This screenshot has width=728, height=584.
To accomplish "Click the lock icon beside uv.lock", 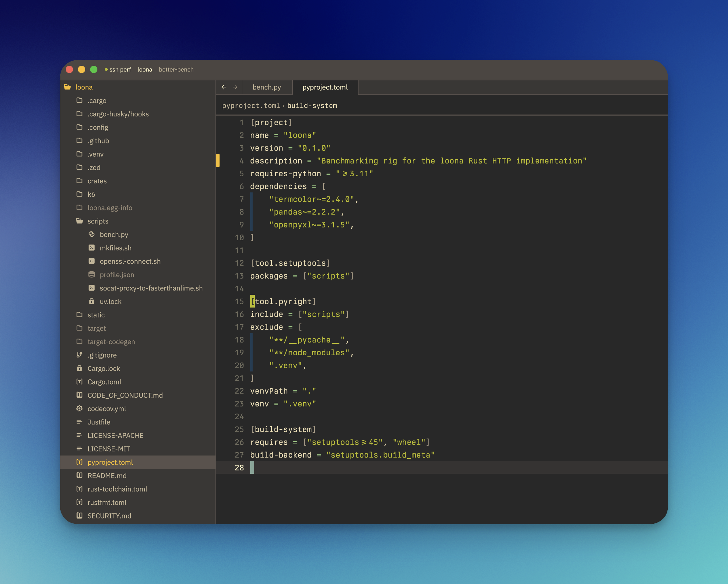I will 92,301.
